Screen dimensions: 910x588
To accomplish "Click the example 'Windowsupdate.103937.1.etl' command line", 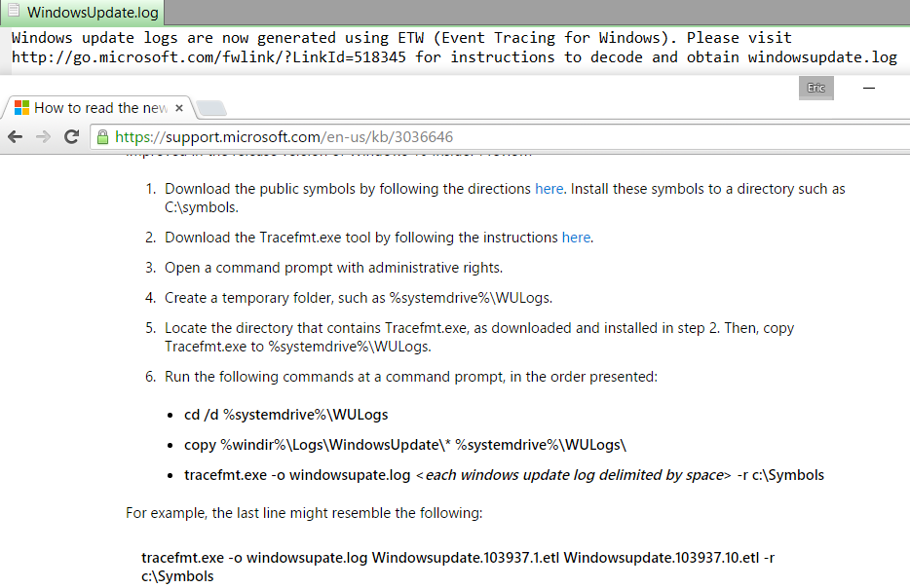I will coord(458,567).
